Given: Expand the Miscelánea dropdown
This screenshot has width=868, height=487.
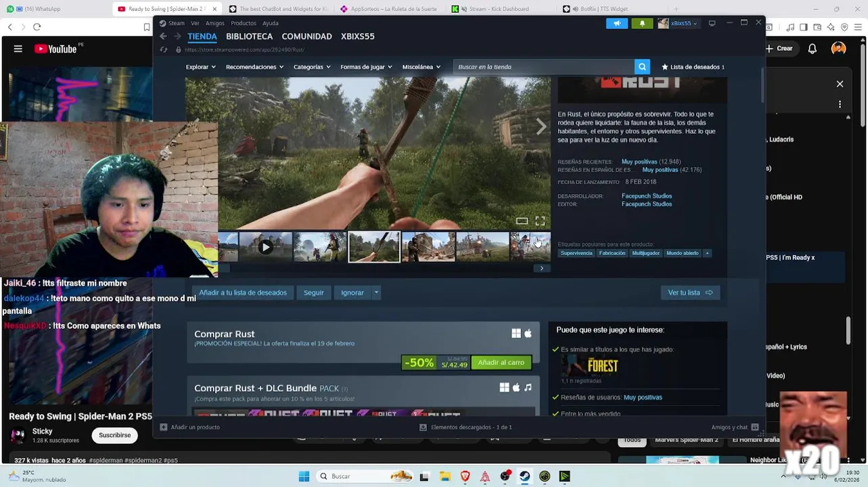Looking at the screenshot, I should (421, 67).
